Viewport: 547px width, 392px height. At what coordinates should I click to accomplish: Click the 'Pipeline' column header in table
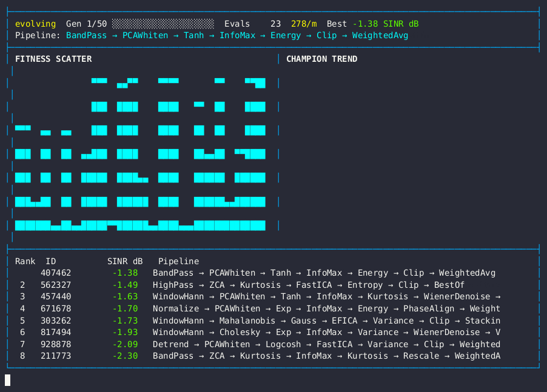pyautogui.click(x=179, y=261)
